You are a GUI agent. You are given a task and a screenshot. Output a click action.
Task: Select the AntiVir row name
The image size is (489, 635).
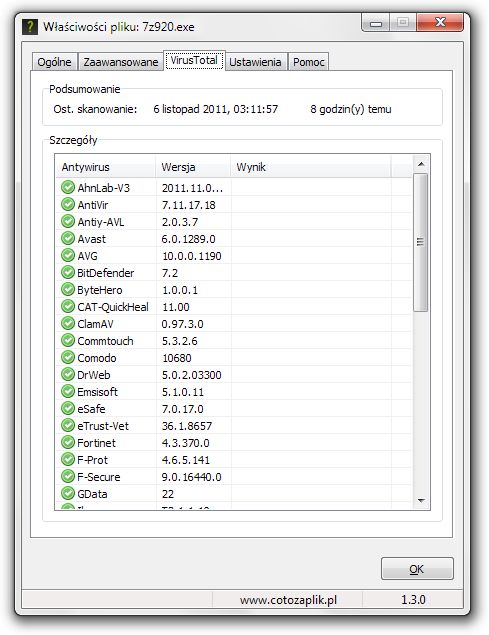coord(93,205)
